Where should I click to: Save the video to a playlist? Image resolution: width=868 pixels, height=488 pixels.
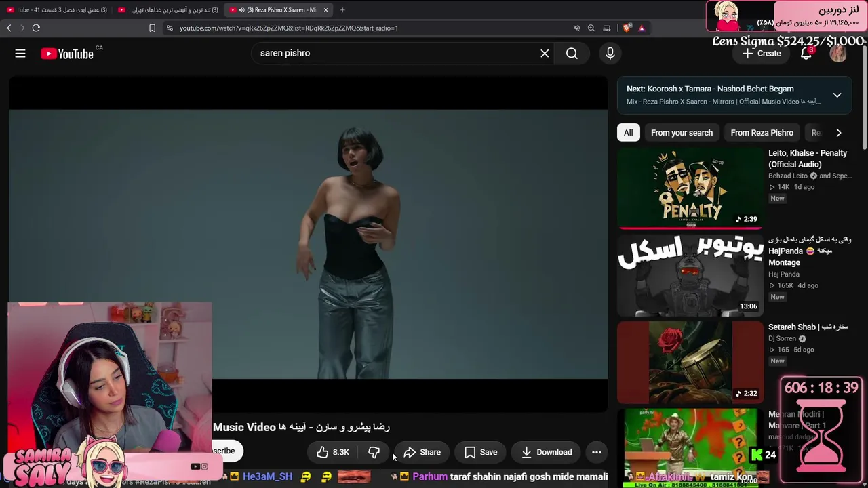(x=481, y=452)
